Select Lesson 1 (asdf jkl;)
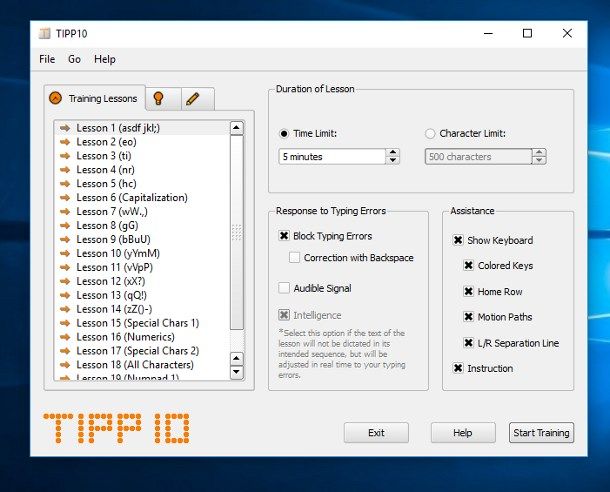This screenshot has height=492, width=610. point(142,128)
